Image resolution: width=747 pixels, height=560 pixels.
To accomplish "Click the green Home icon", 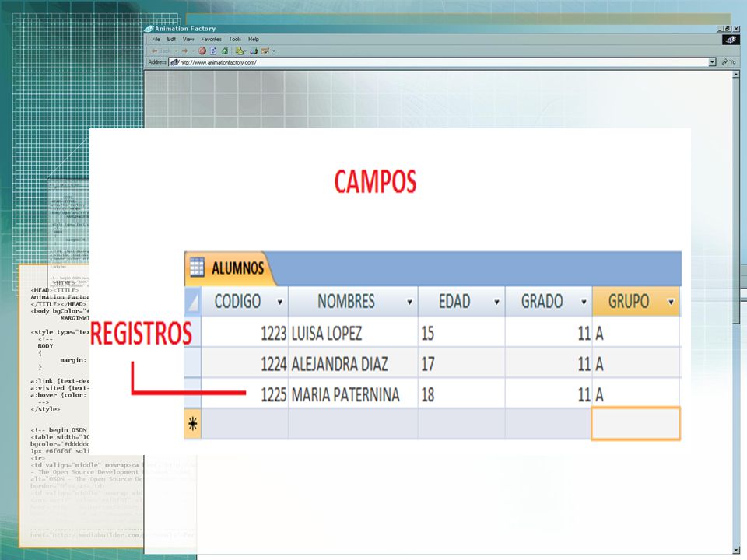I will tap(224, 51).
